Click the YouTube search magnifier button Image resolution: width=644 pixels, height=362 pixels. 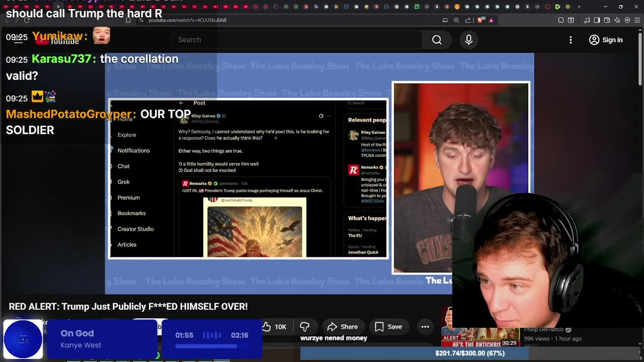coord(437,40)
